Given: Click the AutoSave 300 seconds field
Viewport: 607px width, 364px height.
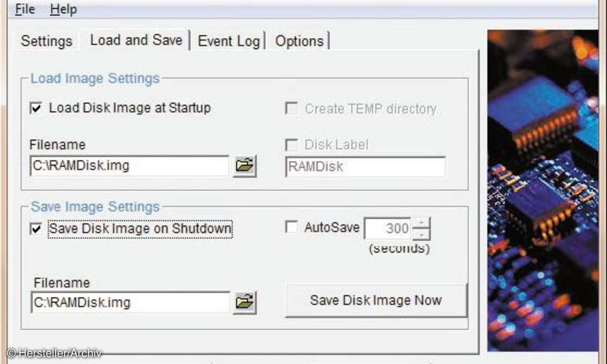Looking at the screenshot, I should click(388, 229).
